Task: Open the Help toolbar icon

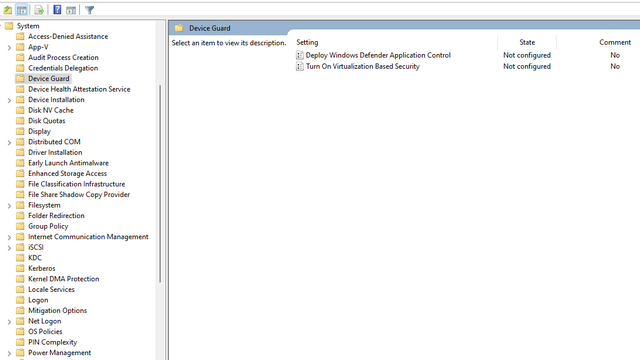Action: point(57,10)
